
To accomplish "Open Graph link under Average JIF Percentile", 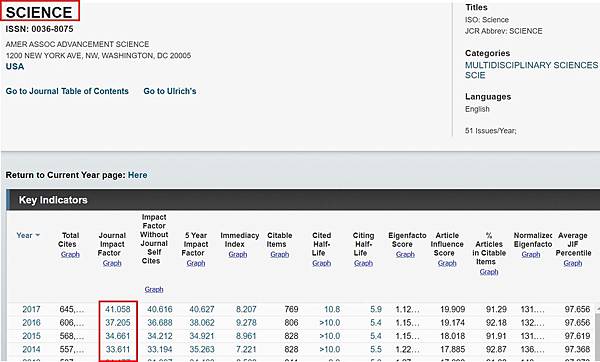I will click(x=572, y=263).
